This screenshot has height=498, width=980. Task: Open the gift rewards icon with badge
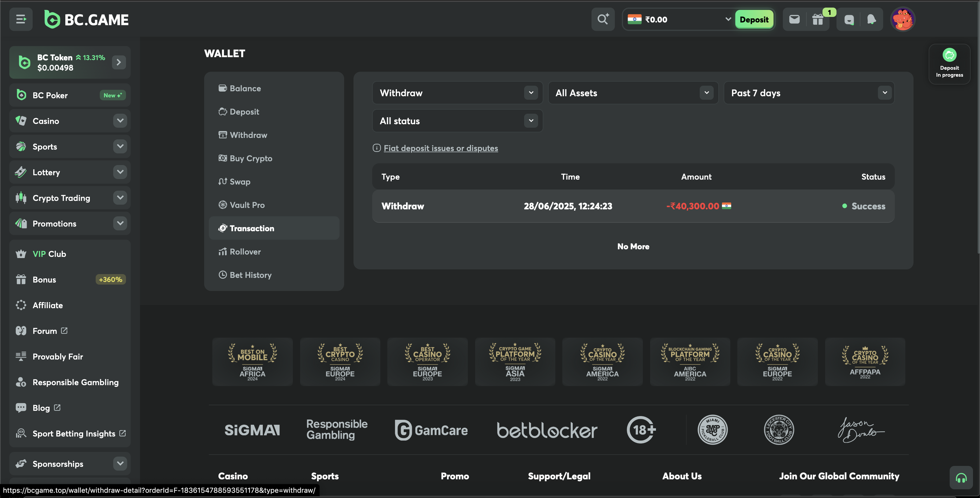tap(818, 19)
